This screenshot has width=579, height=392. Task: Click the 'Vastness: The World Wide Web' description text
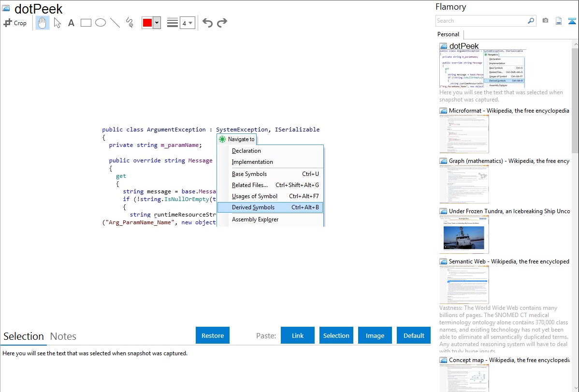pos(504,329)
